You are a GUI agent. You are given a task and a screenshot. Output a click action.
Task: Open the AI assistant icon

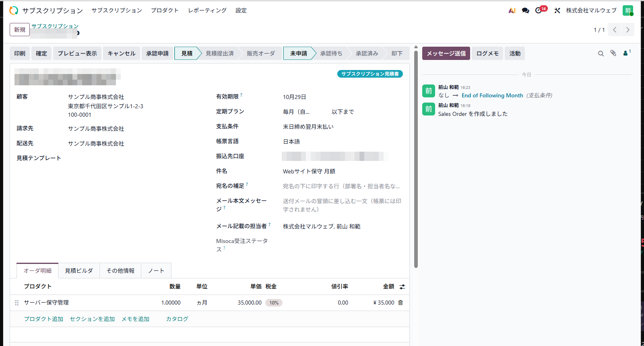point(512,10)
